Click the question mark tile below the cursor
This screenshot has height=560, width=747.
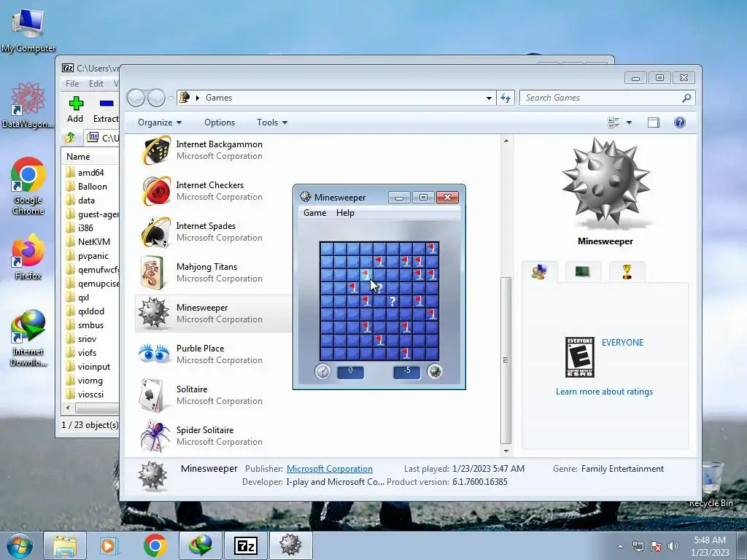379,287
